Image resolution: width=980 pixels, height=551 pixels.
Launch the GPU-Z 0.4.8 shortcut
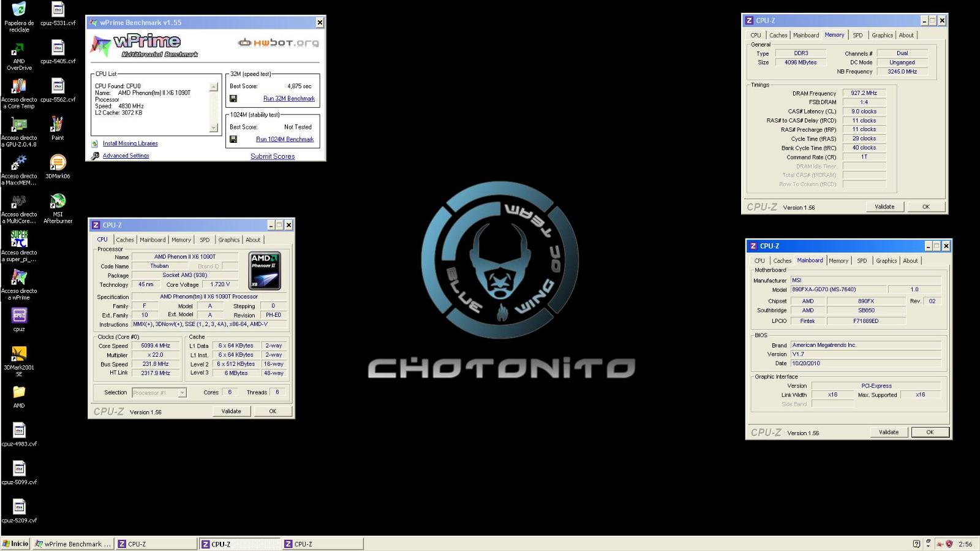(19, 124)
